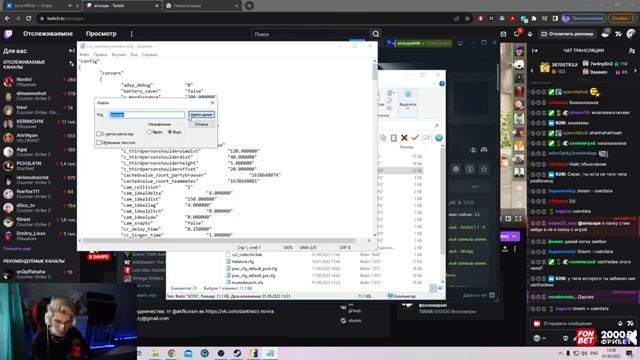The height and width of the screenshot is (360, 640).
Task: Open the Notepad Edit menu
Action: click(100, 54)
